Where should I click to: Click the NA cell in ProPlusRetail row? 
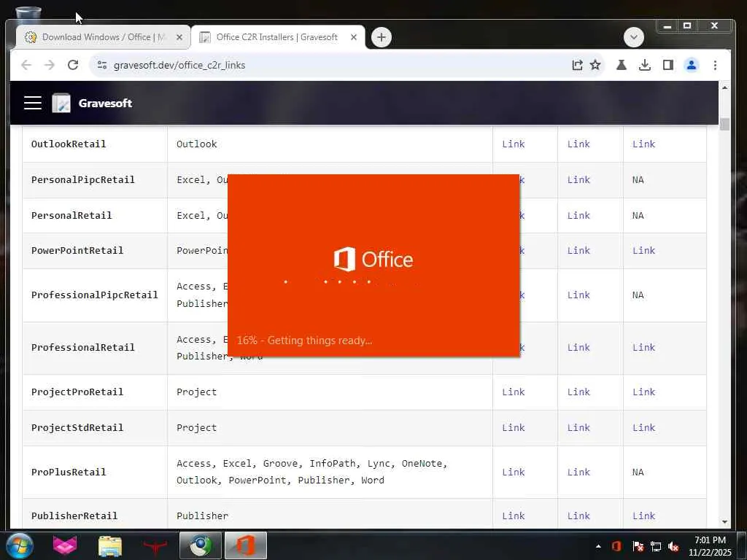point(638,472)
